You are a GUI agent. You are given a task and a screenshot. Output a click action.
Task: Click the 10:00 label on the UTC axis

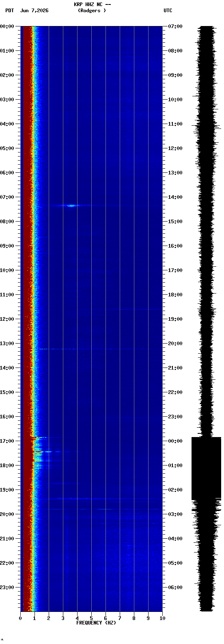(x=175, y=100)
